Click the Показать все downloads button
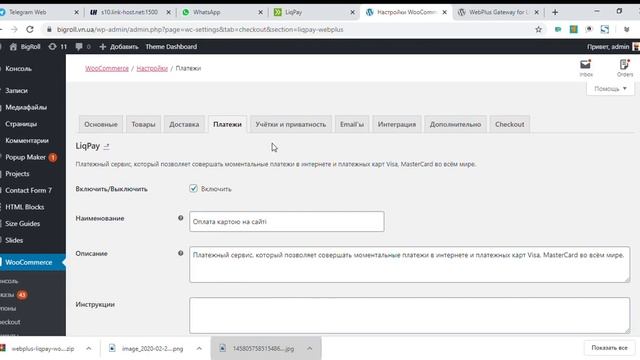This screenshot has height=360, width=640. pos(609,348)
